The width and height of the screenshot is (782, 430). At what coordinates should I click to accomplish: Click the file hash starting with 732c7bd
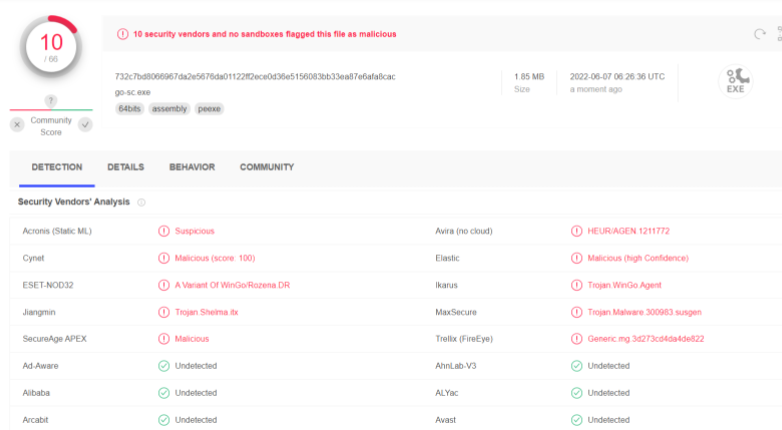click(255, 77)
